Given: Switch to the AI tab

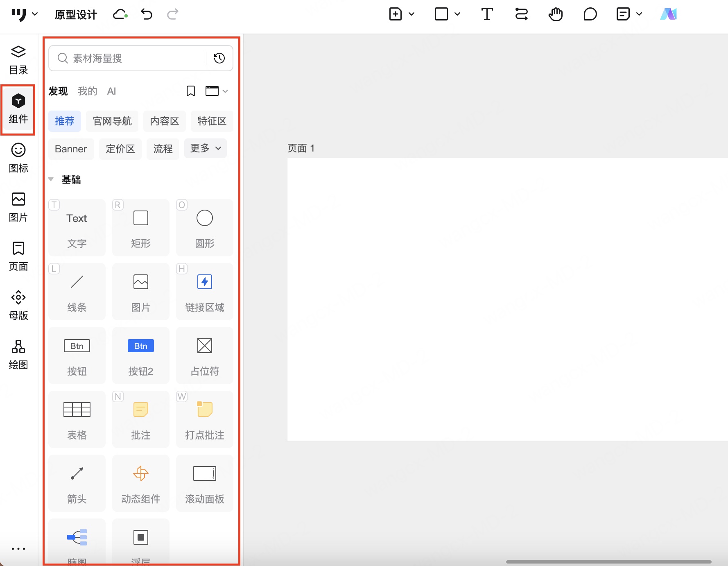Looking at the screenshot, I should coord(111,91).
